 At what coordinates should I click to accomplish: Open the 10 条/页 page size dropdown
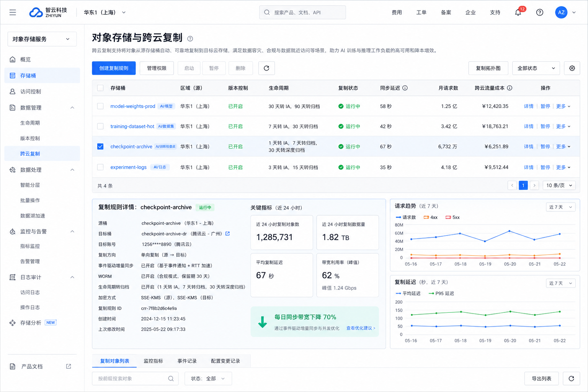(559, 185)
